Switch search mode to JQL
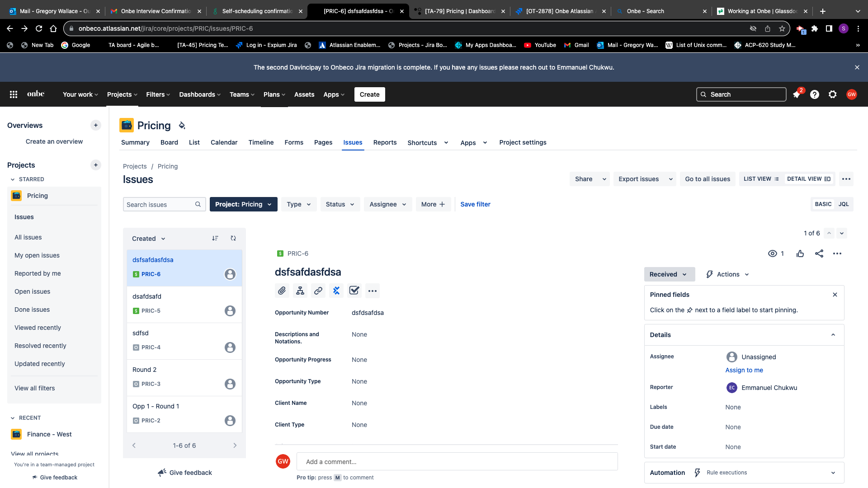The height and width of the screenshot is (488, 868). click(844, 204)
